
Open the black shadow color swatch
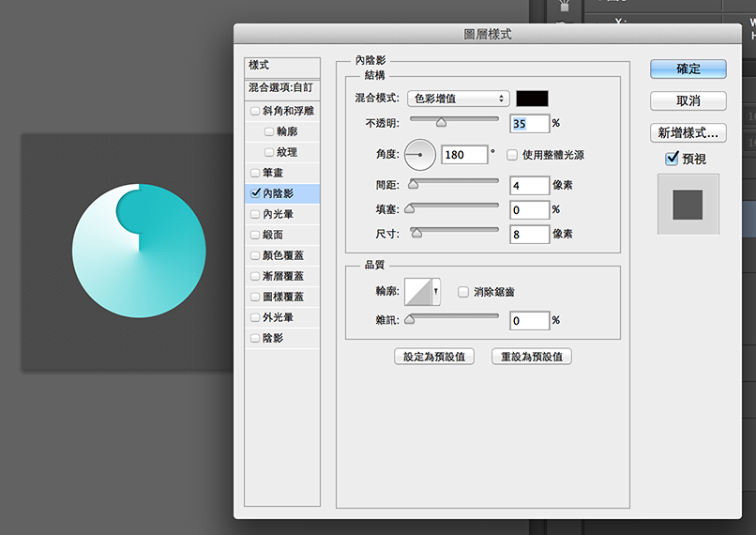(532, 99)
